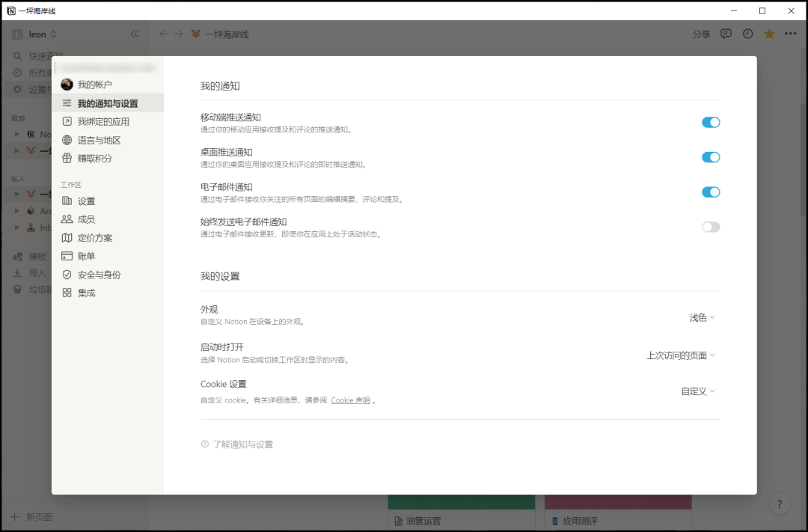The height and width of the screenshot is (532, 808).
Task: Open 外观 dropdown showing 浅色
Action: pos(702,317)
